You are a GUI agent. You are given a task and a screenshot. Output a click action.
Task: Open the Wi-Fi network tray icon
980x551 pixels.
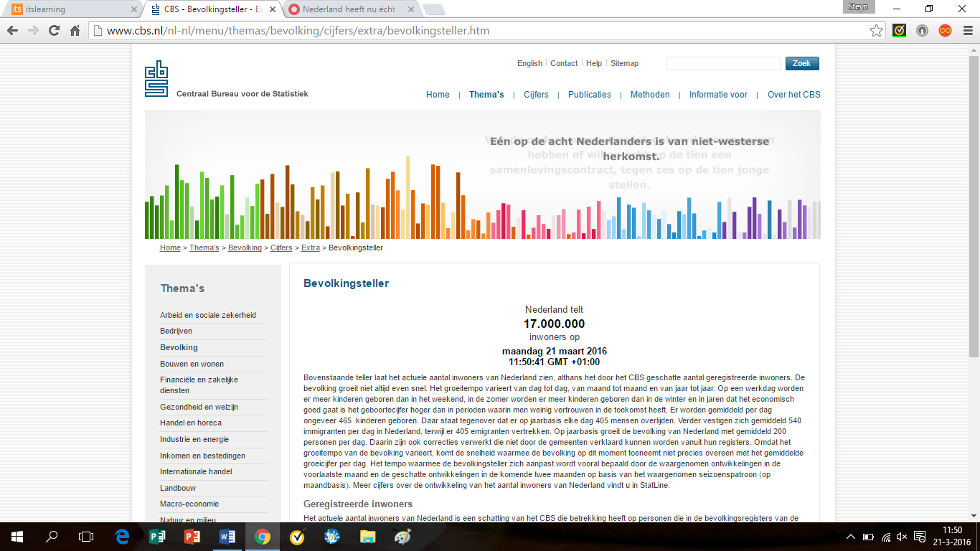(x=886, y=537)
